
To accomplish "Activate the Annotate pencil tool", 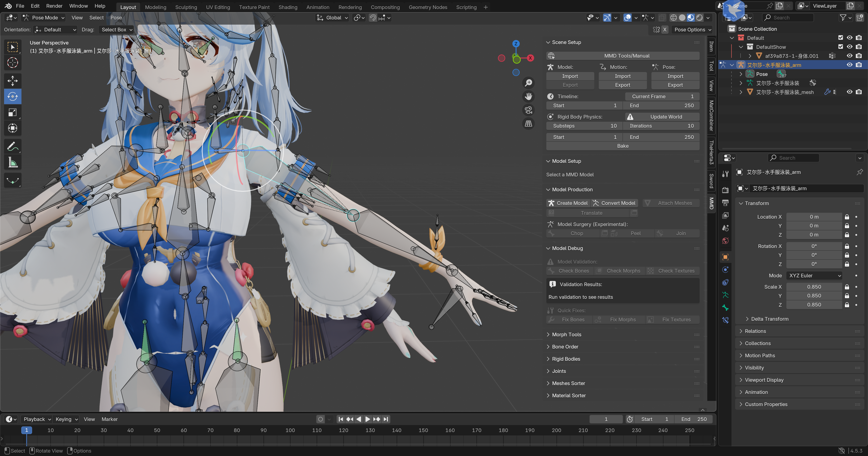I will (12, 146).
